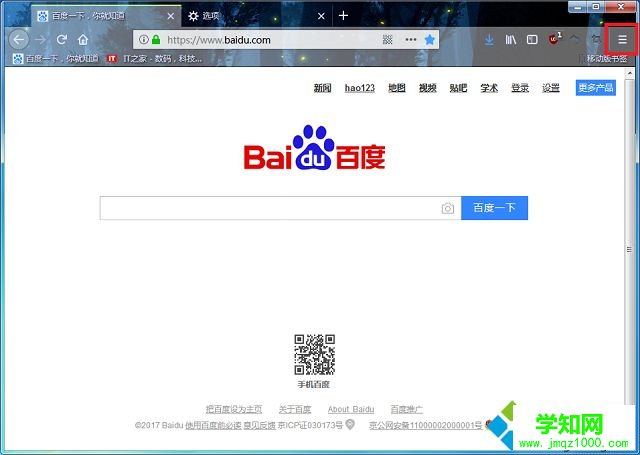Click 使用百度前必读 link
This screenshot has width=640, height=455.
(213, 425)
